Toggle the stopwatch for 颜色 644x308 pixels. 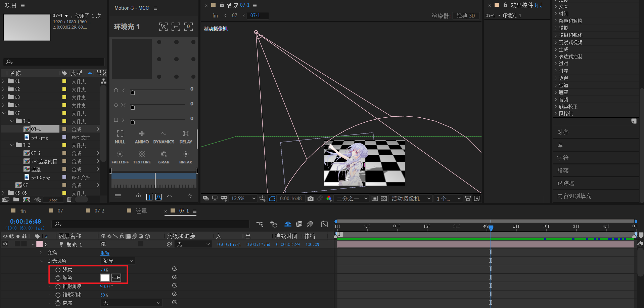(x=58, y=278)
